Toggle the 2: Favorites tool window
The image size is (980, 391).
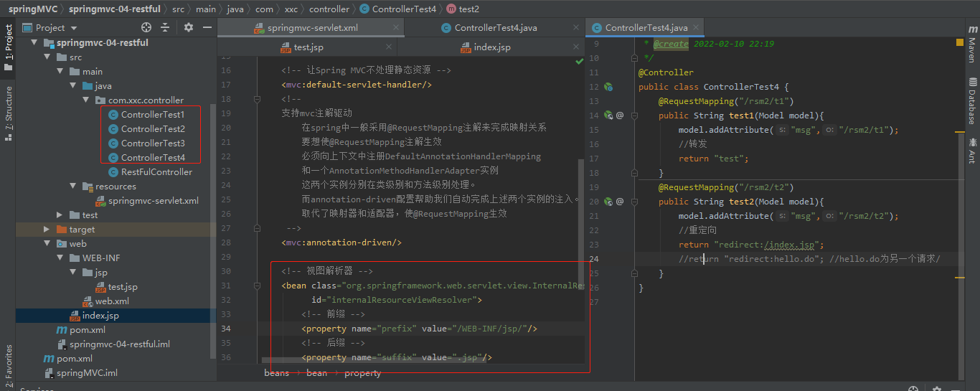pos(8,366)
